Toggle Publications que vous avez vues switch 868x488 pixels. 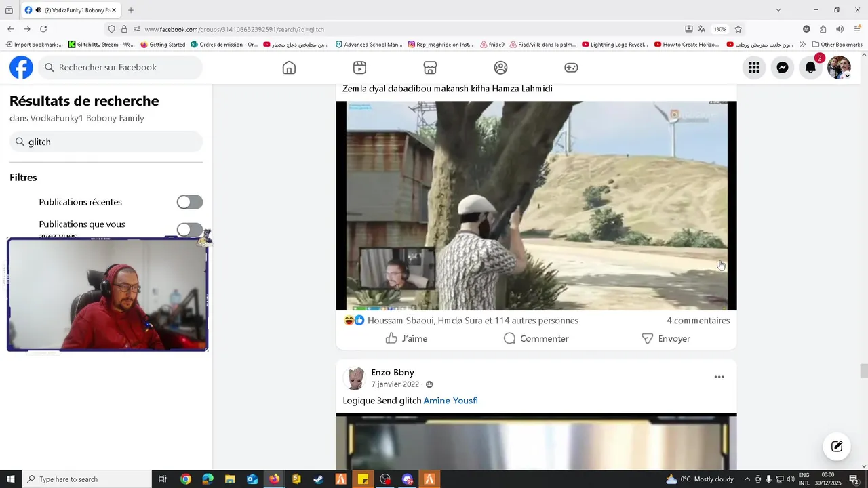pyautogui.click(x=190, y=230)
